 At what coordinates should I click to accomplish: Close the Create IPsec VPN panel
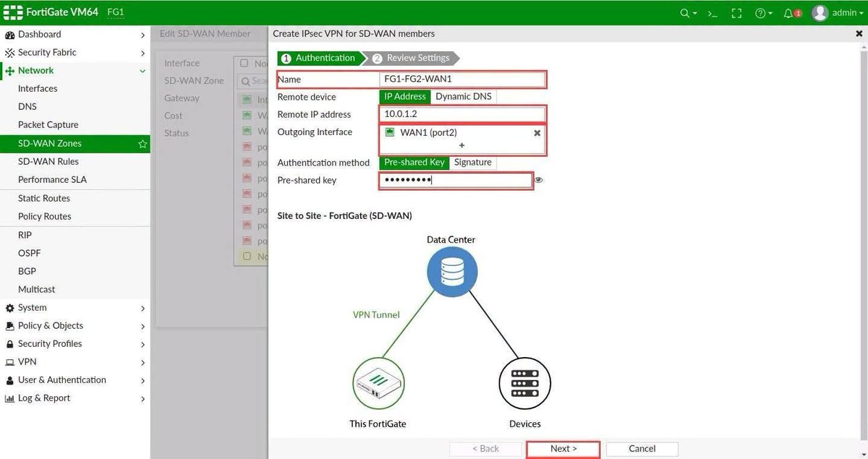click(x=859, y=33)
